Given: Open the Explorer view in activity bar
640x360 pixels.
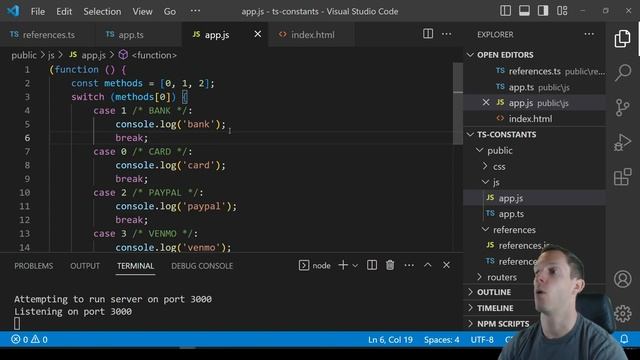Looking at the screenshot, I should [622, 39].
